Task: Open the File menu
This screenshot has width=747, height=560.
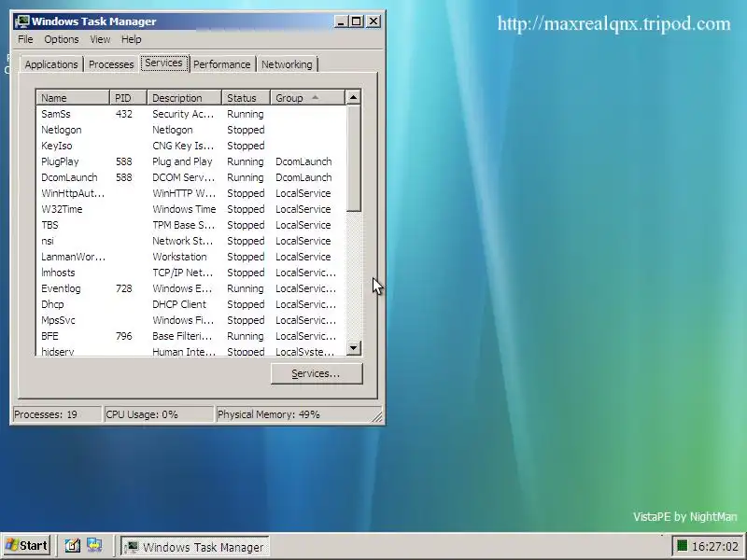Action: tap(25, 39)
